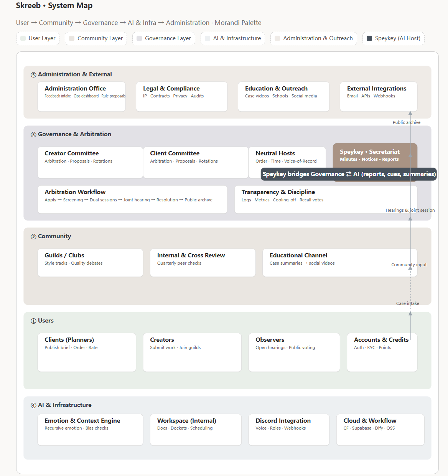Open the Workspace (Internal) card
This screenshot has width=448, height=476.
click(x=196, y=430)
